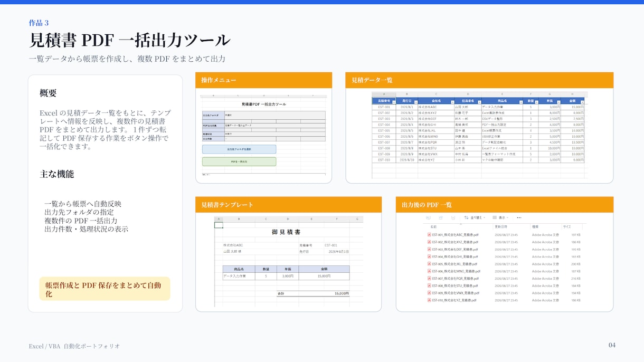The width and height of the screenshot is (644, 362).
Task: Open the 並べ替え sort dropdown
Action: [x=475, y=217]
